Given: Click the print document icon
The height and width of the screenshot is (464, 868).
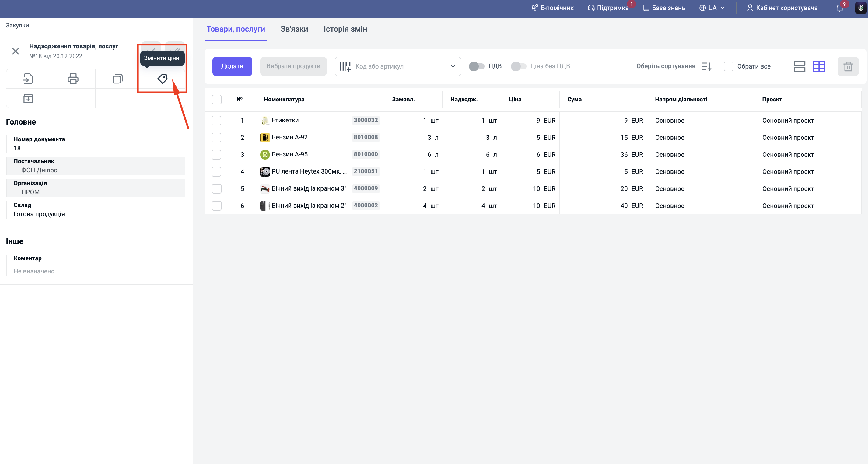Looking at the screenshot, I should [73, 79].
